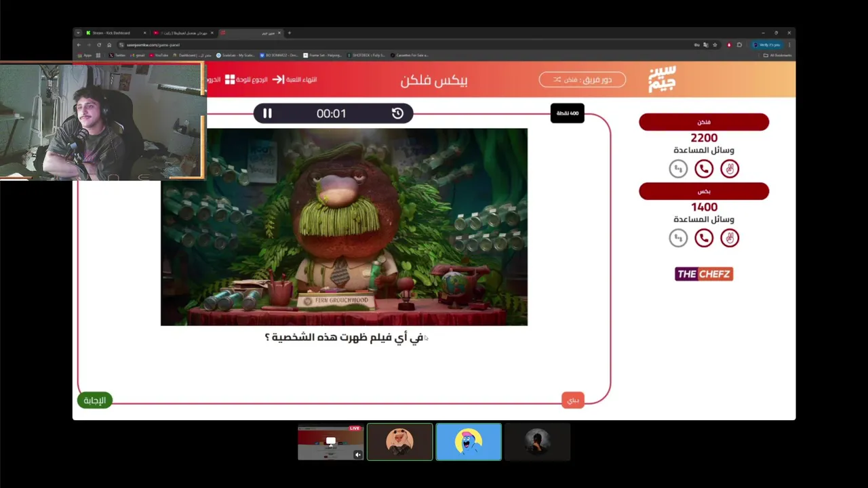868x488 pixels.
Task: Go to browser home page
Action: pyautogui.click(x=109, y=45)
